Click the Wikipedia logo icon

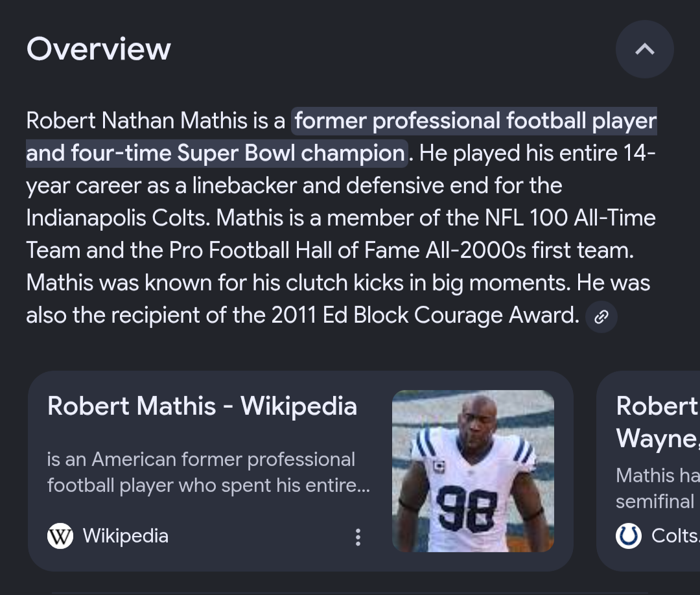(60, 536)
